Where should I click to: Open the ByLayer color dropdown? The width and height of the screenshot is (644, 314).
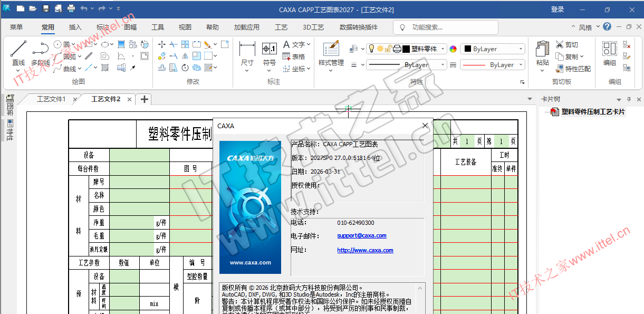(x=493, y=49)
